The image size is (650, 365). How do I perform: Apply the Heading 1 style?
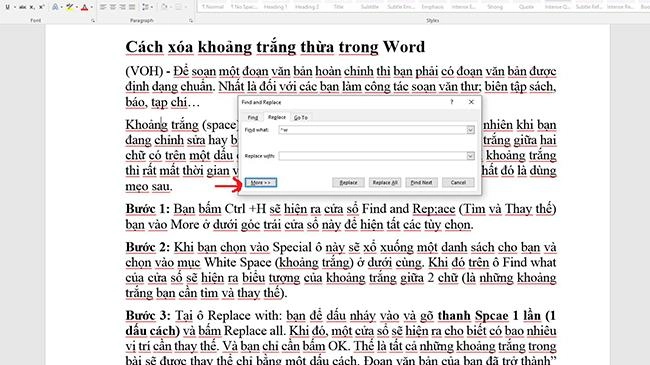[x=275, y=7]
